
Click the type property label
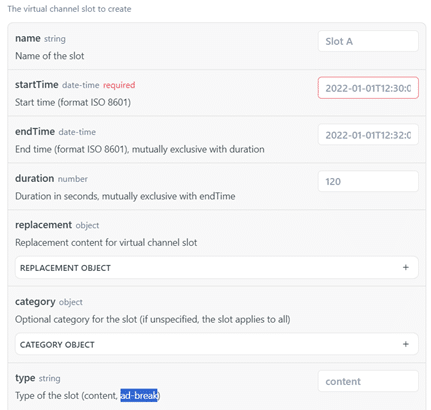(x=25, y=378)
